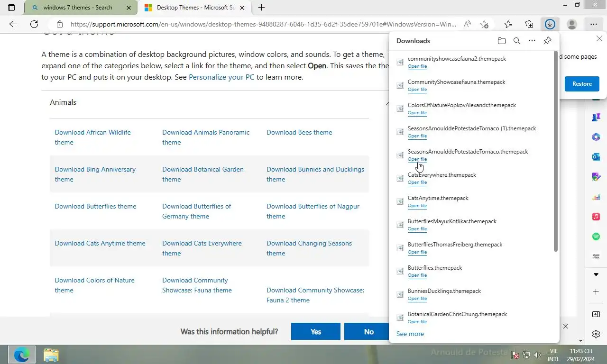Collapse the Animals category chevron
The height and width of the screenshot is (364, 607).
click(x=387, y=102)
